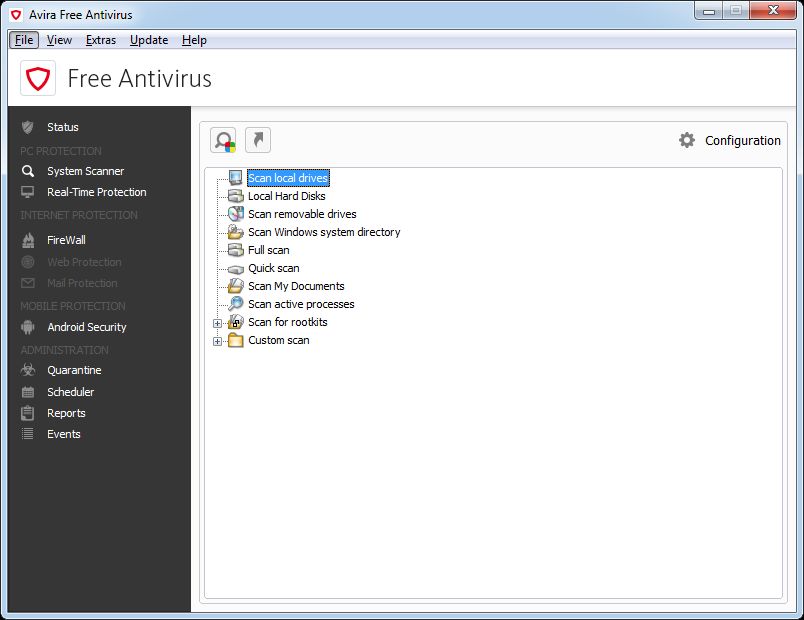Click the Quarantine biohazard icon
Viewport: 804px width, 620px height.
pos(28,370)
